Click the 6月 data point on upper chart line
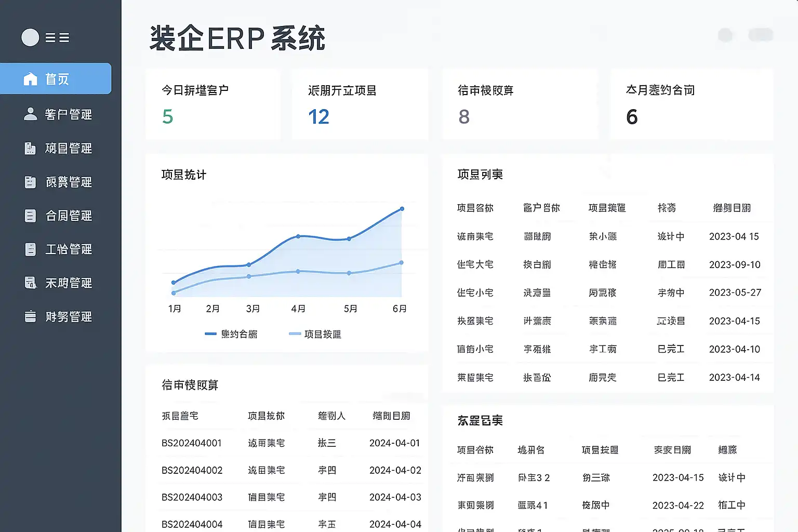The image size is (798, 532). 402,209
